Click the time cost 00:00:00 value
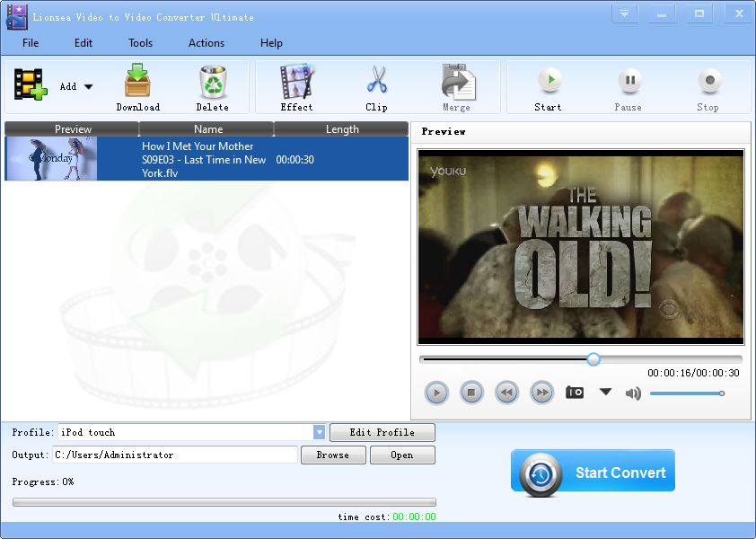 [x=414, y=517]
